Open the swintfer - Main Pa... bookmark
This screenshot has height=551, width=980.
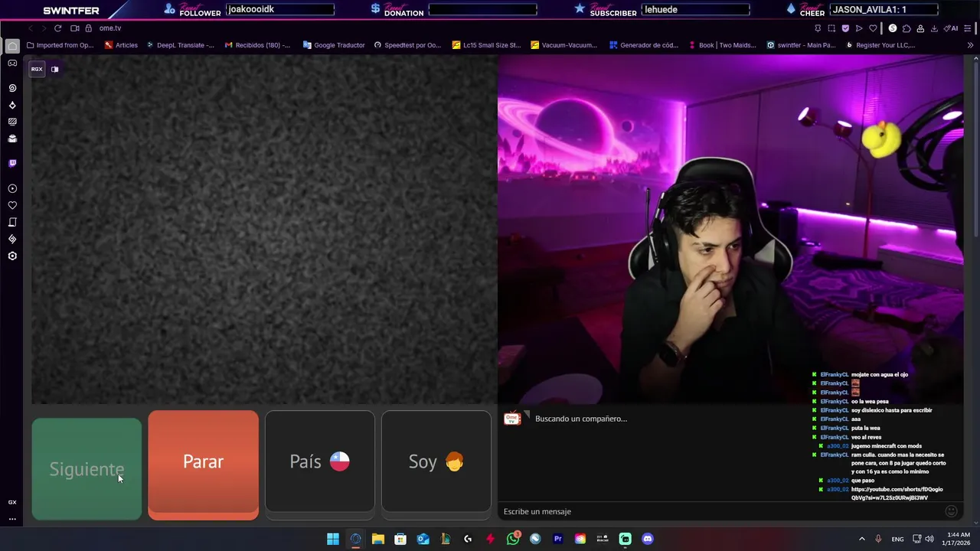[x=801, y=45]
